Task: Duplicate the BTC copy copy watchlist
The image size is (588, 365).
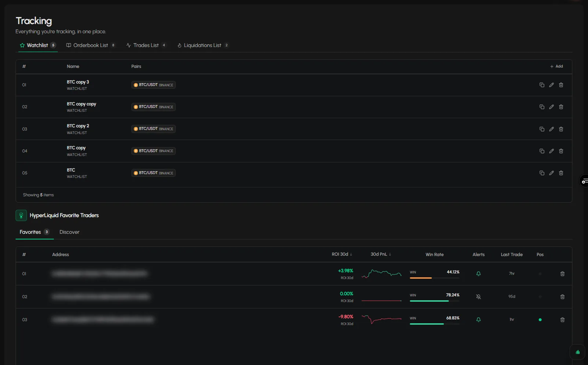Action: [x=542, y=107]
